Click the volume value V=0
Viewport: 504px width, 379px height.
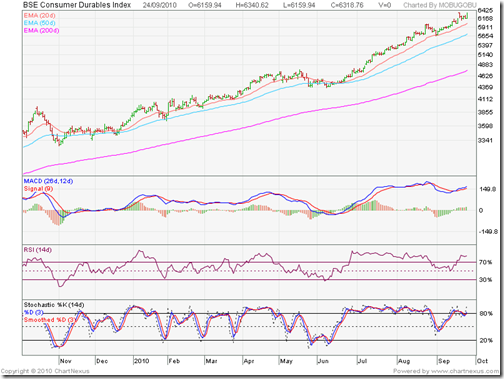pyautogui.click(x=384, y=5)
